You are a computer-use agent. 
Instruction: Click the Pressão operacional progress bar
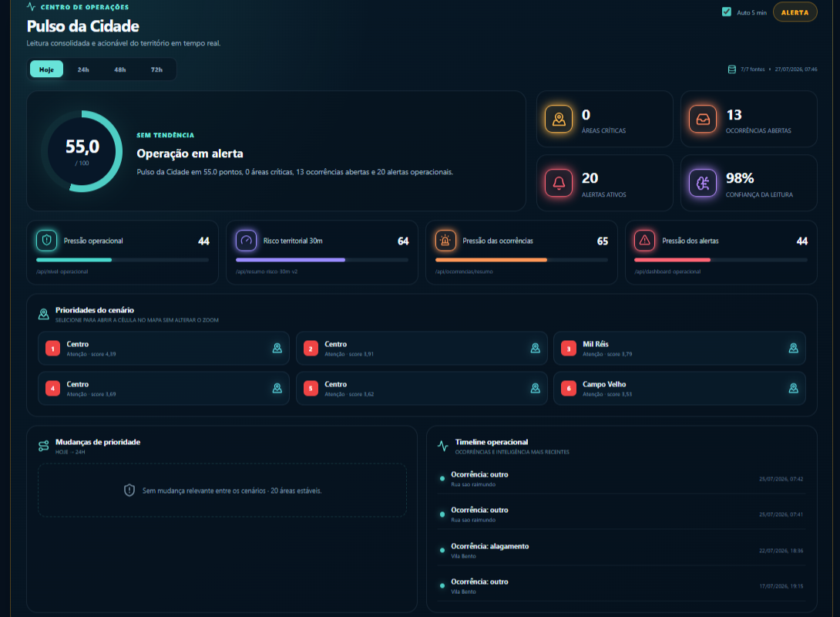pyautogui.click(x=123, y=260)
